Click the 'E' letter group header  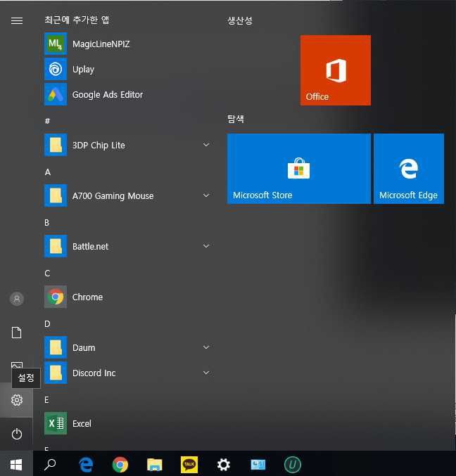[46, 400]
